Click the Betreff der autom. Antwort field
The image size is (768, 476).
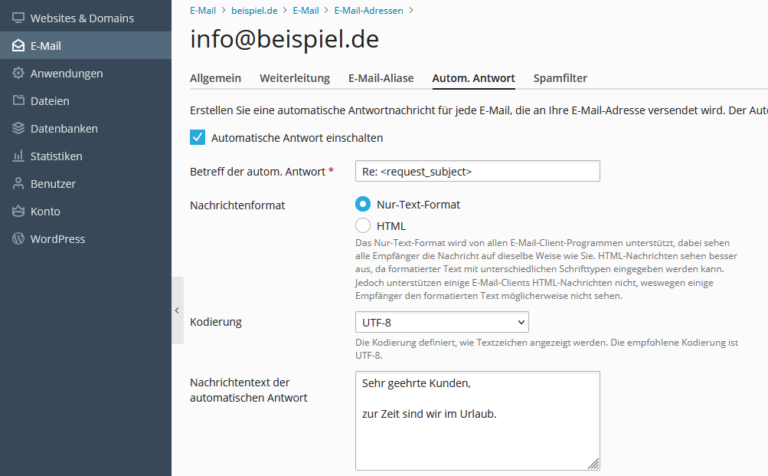point(477,171)
